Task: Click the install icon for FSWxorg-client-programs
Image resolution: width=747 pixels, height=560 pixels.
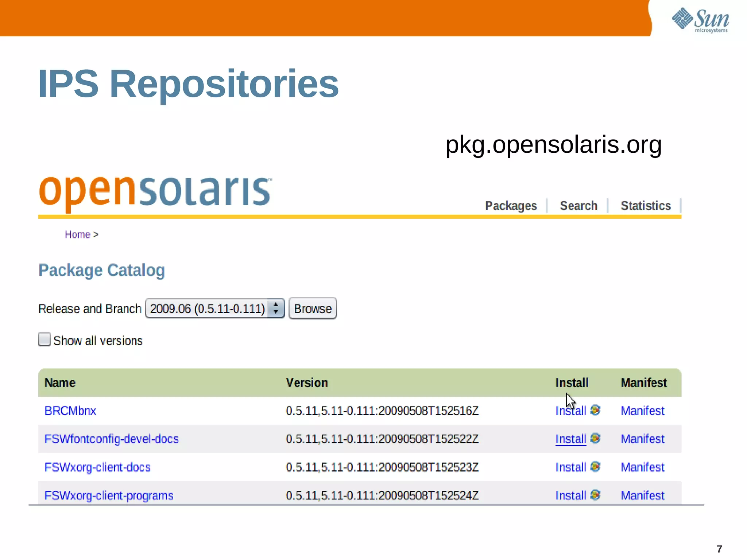Action: [x=595, y=495]
